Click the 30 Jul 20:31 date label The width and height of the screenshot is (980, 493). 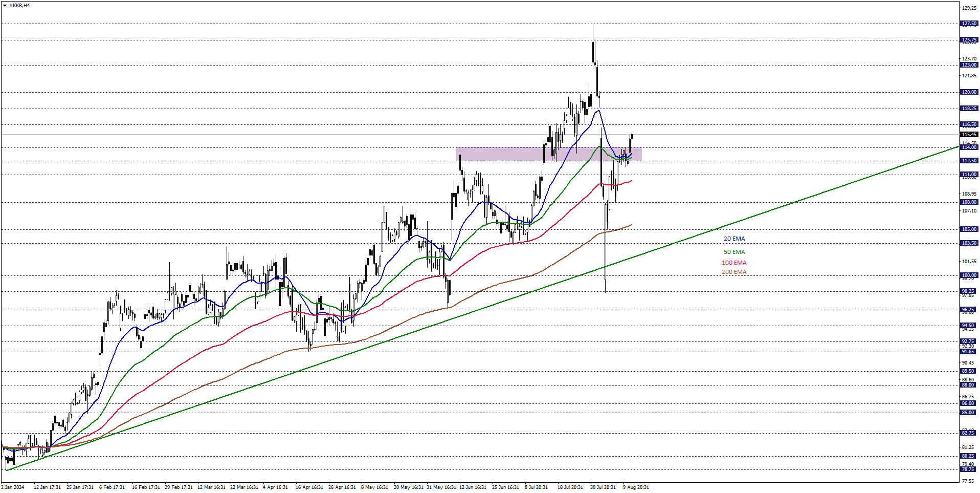pos(603,487)
